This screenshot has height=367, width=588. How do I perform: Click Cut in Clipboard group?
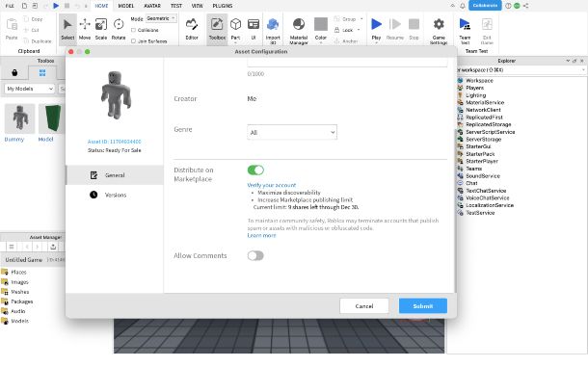pyautogui.click(x=31, y=30)
